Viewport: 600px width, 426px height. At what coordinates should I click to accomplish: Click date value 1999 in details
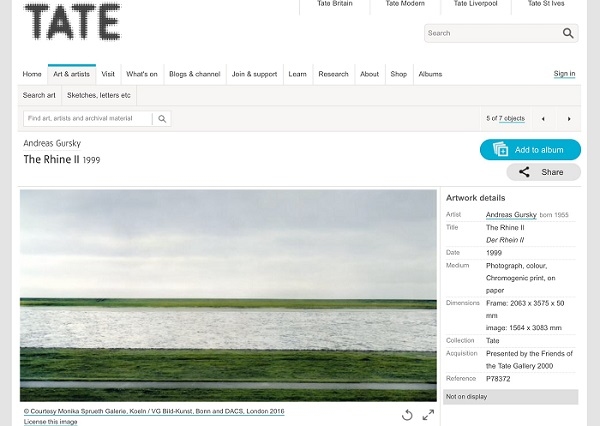494,253
